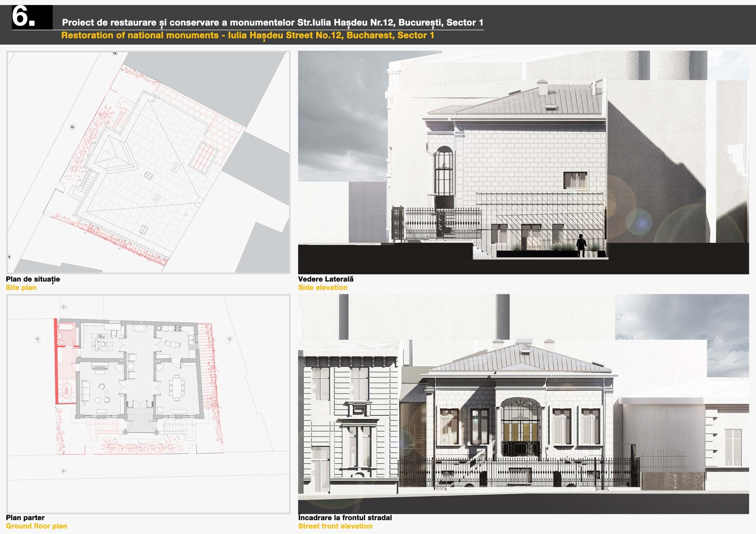Click the yellow "Side elevation" caption

[322, 287]
